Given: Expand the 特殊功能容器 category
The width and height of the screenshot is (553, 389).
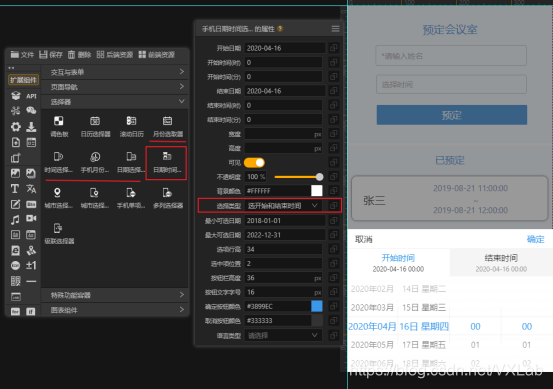Looking at the screenshot, I should coord(115,295).
